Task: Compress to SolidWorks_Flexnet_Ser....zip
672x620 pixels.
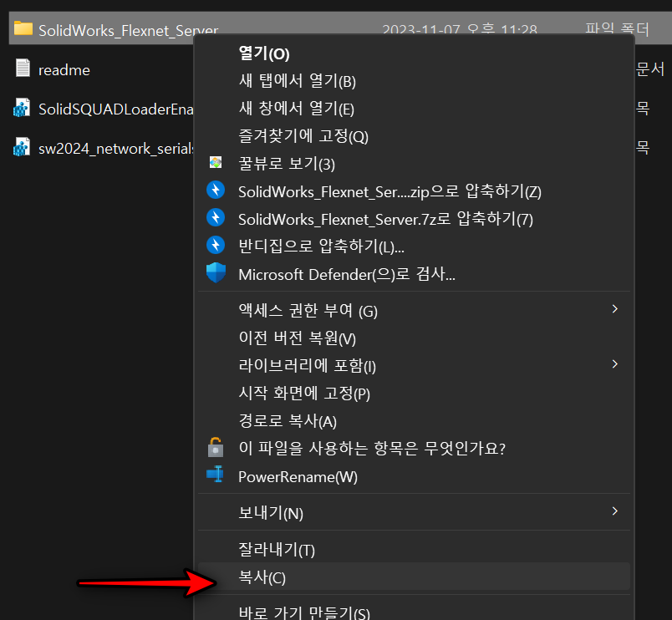Action: tap(414, 191)
